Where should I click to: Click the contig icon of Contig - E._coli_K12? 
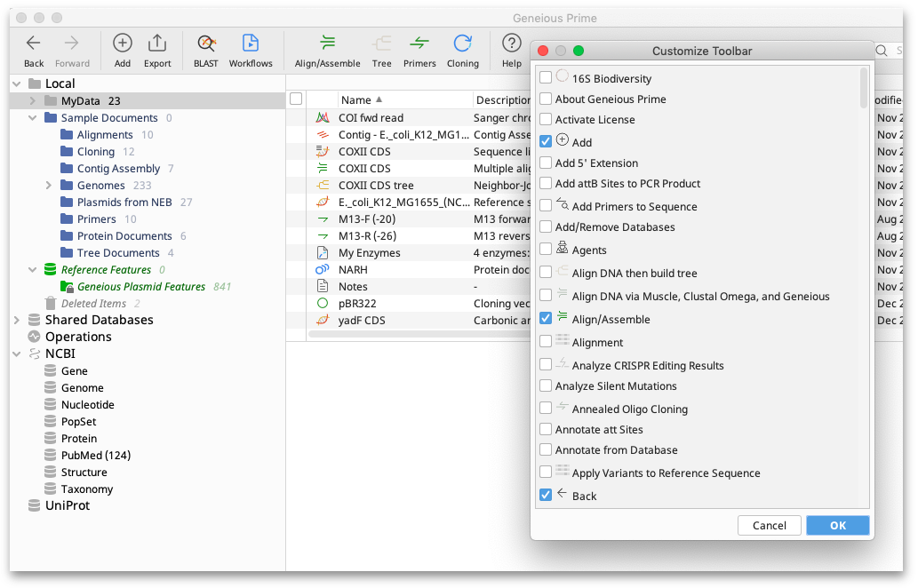(322, 135)
